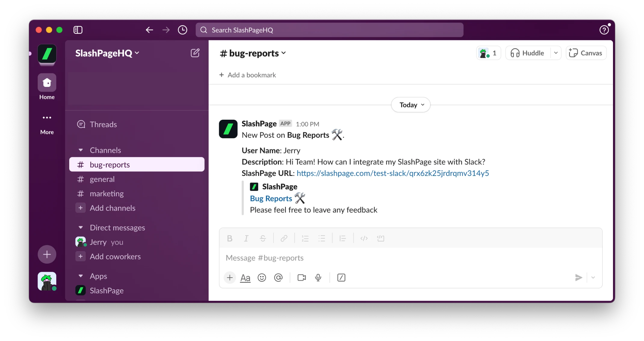Record an audio clip with microphone
Screen dimensions: 644x341
pyautogui.click(x=318, y=278)
